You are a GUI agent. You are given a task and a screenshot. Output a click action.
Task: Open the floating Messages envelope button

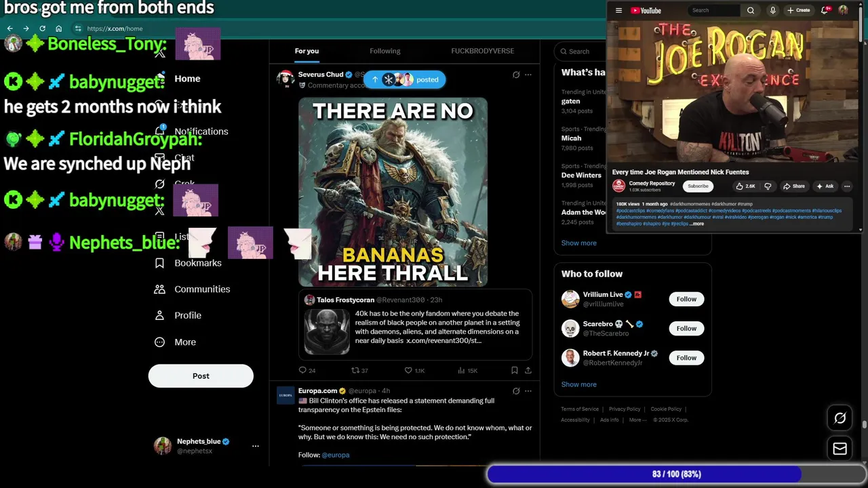pos(840,449)
